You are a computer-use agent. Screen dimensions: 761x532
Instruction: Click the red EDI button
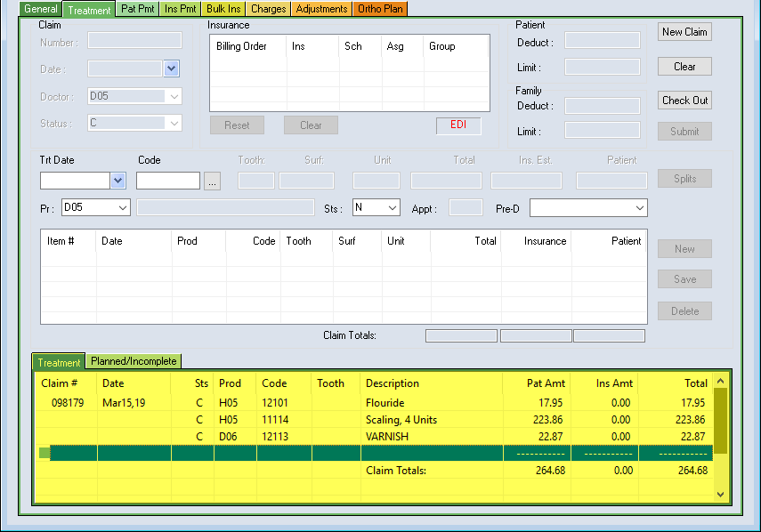tap(458, 125)
